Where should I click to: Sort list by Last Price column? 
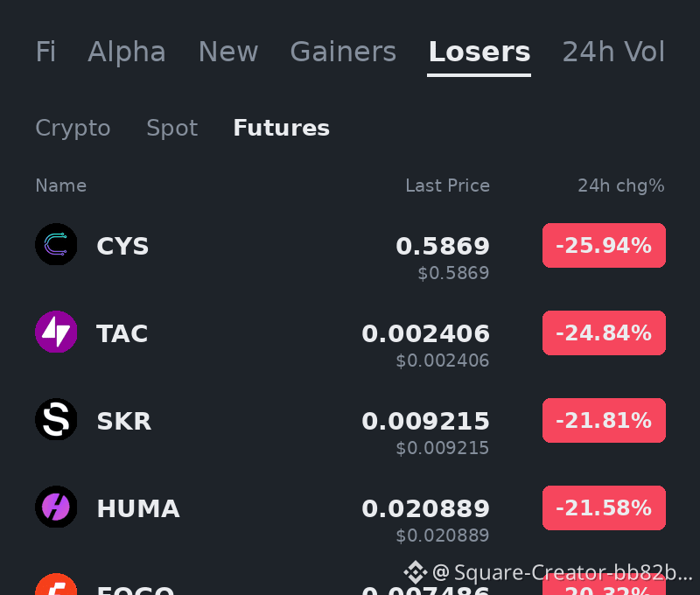tap(447, 185)
